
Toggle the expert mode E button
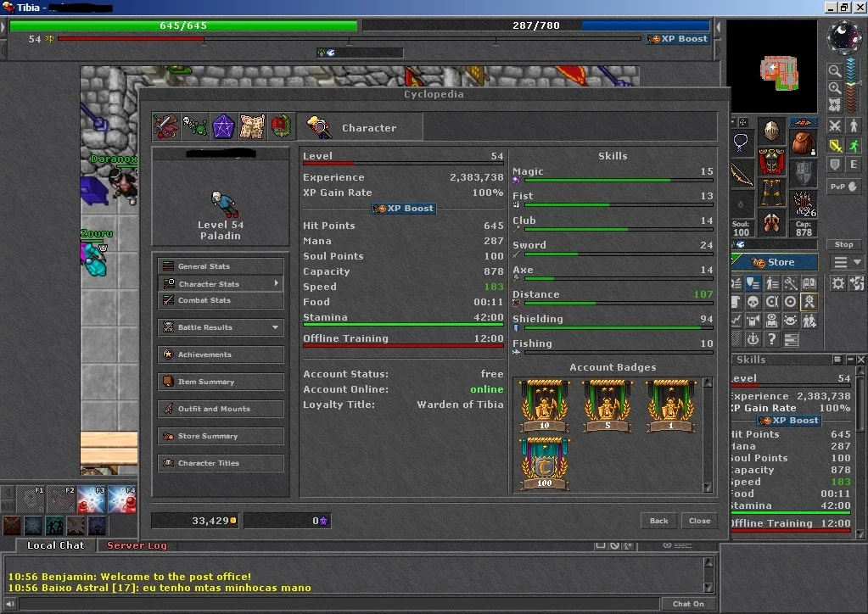click(854, 165)
